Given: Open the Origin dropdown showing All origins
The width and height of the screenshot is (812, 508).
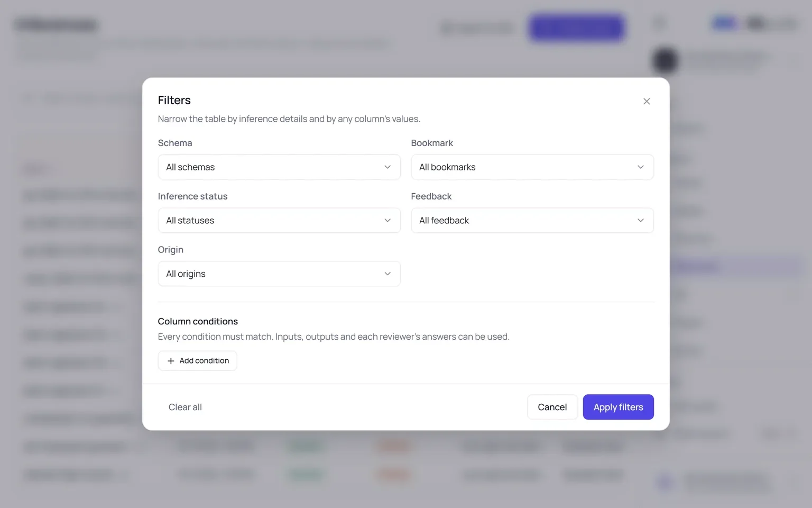Looking at the screenshot, I should 279,274.
